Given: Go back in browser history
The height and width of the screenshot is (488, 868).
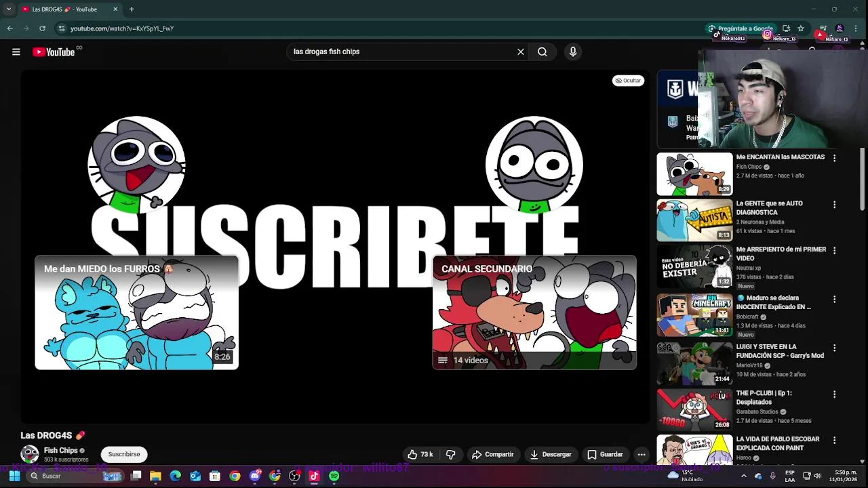Looking at the screenshot, I should [x=10, y=28].
